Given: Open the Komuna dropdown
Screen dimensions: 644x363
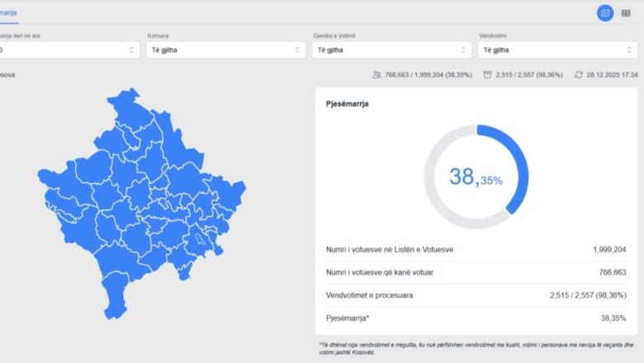Looking at the screenshot, I should tap(225, 50).
